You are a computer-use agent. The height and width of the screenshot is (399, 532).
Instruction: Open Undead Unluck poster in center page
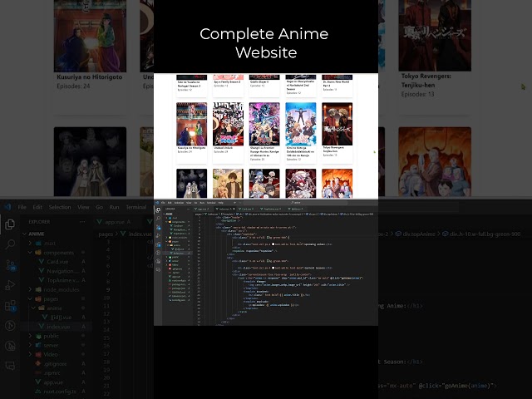(228, 124)
